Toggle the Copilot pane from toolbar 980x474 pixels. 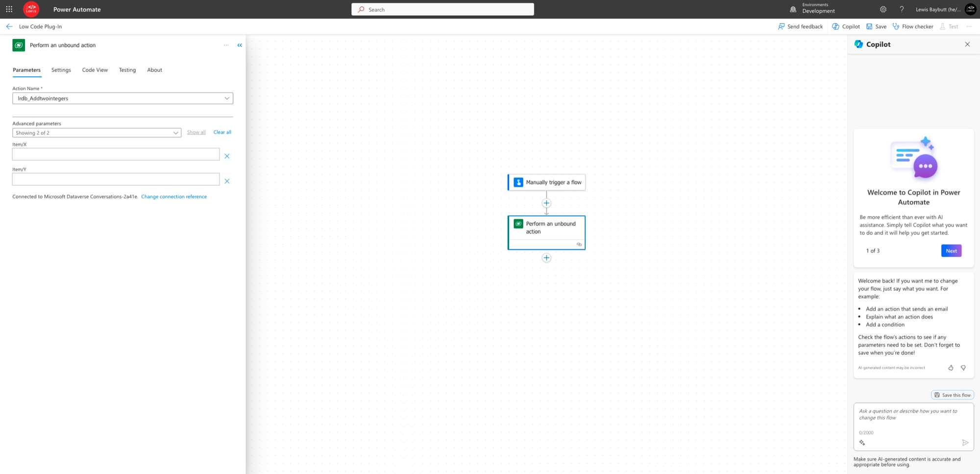tap(846, 26)
